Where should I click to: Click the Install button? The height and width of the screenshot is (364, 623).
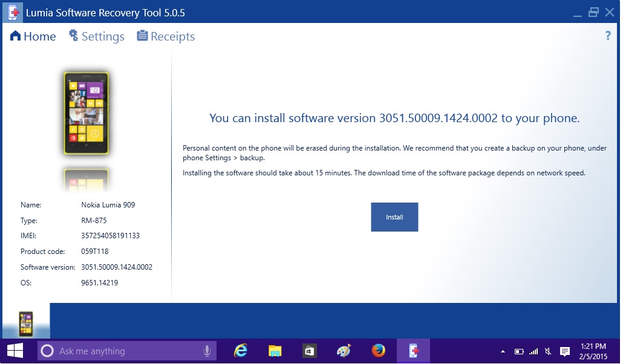pyautogui.click(x=394, y=216)
